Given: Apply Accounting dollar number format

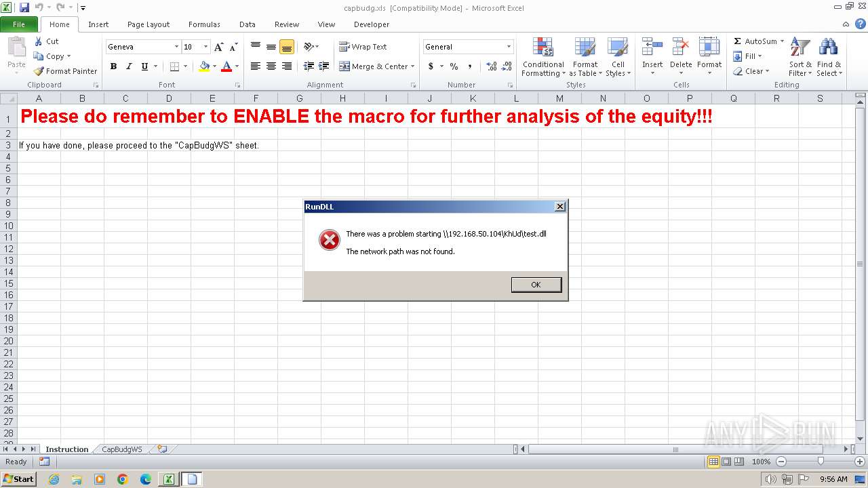Looking at the screenshot, I should (431, 66).
